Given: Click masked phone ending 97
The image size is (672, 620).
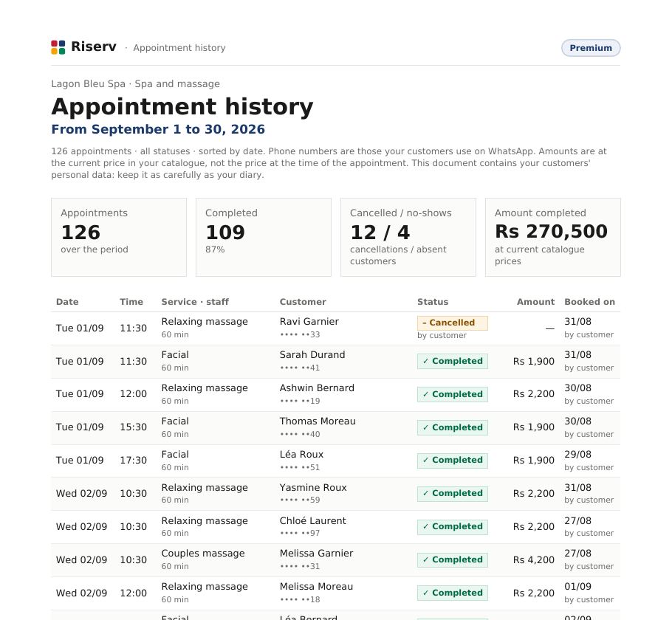Looking at the screenshot, I should (x=300, y=533).
